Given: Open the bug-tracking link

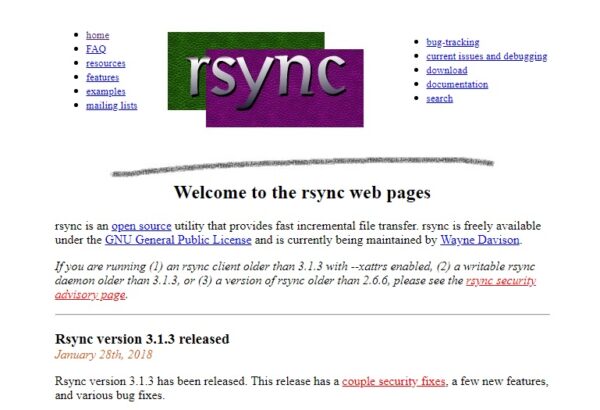Looking at the screenshot, I should [453, 42].
